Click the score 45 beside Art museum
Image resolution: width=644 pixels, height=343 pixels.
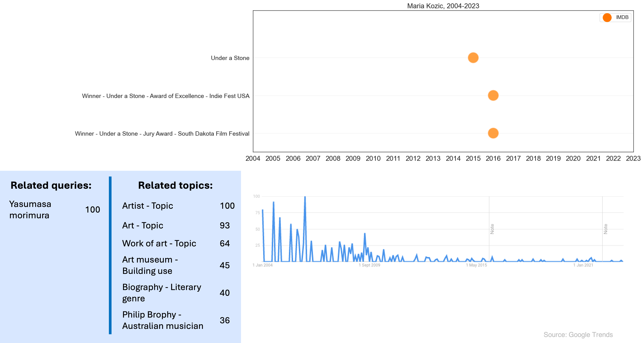click(x=225, y=265)
